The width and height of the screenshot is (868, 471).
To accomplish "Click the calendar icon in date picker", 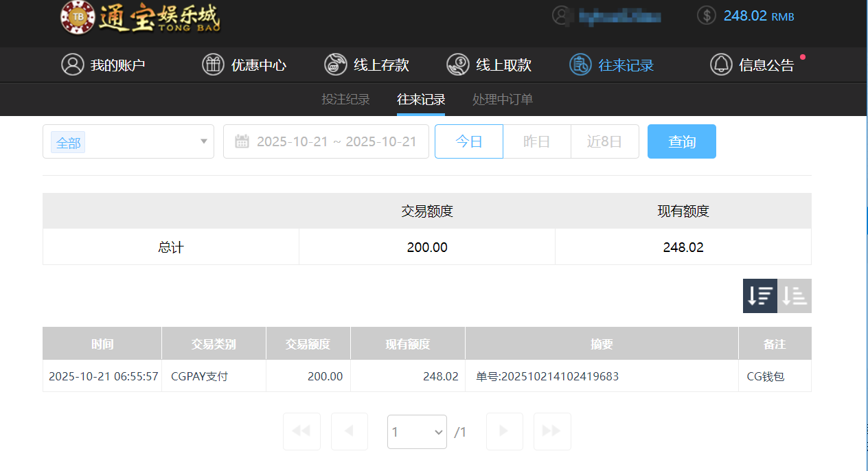I will point(244,141).
